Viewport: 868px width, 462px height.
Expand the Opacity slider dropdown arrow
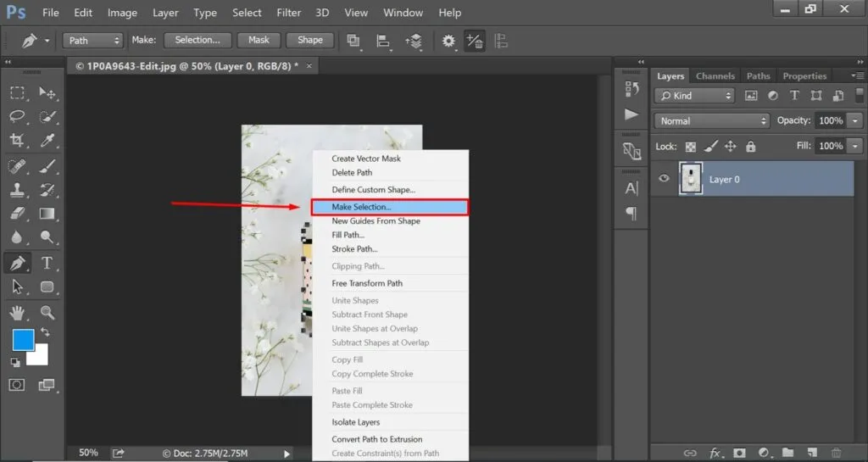(x=854, y=121)
